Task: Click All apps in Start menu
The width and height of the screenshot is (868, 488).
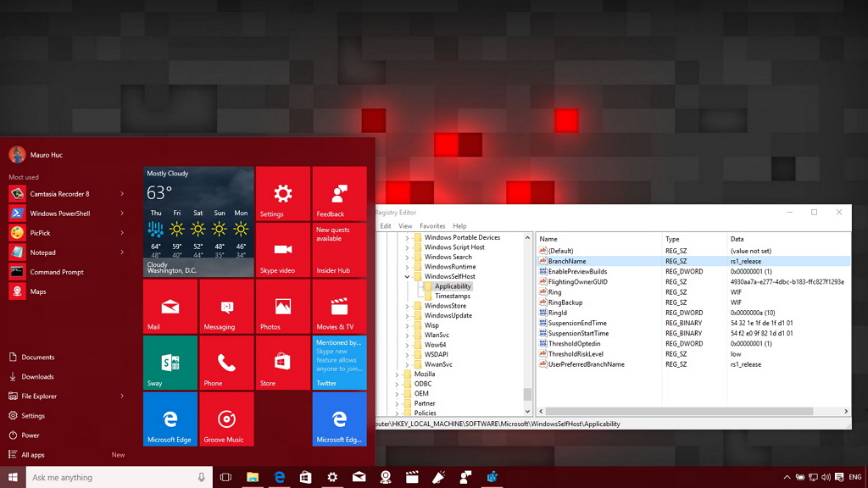Action: 33,455
